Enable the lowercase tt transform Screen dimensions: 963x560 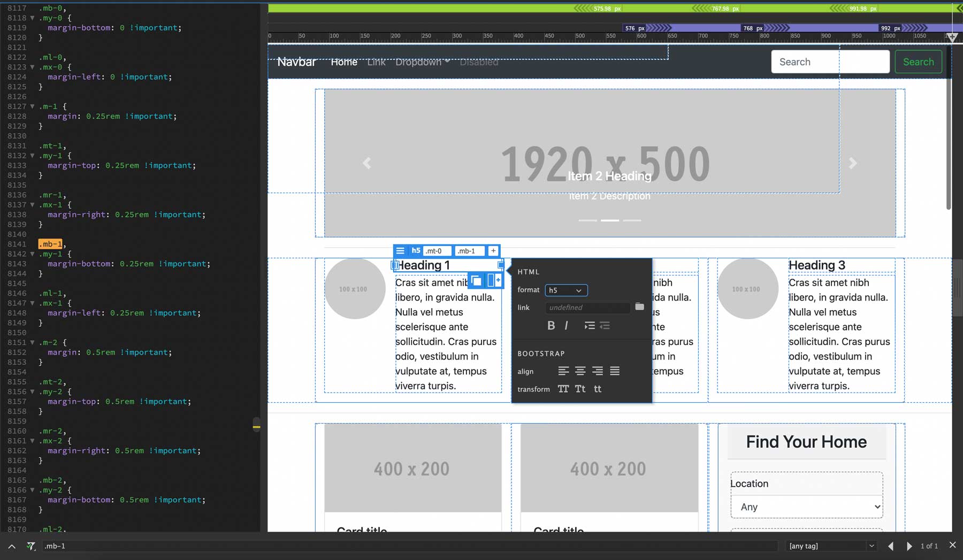click(597, 389)
